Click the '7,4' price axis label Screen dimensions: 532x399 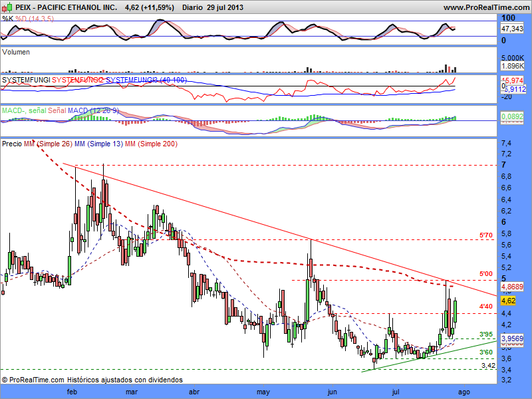[506, 143]
